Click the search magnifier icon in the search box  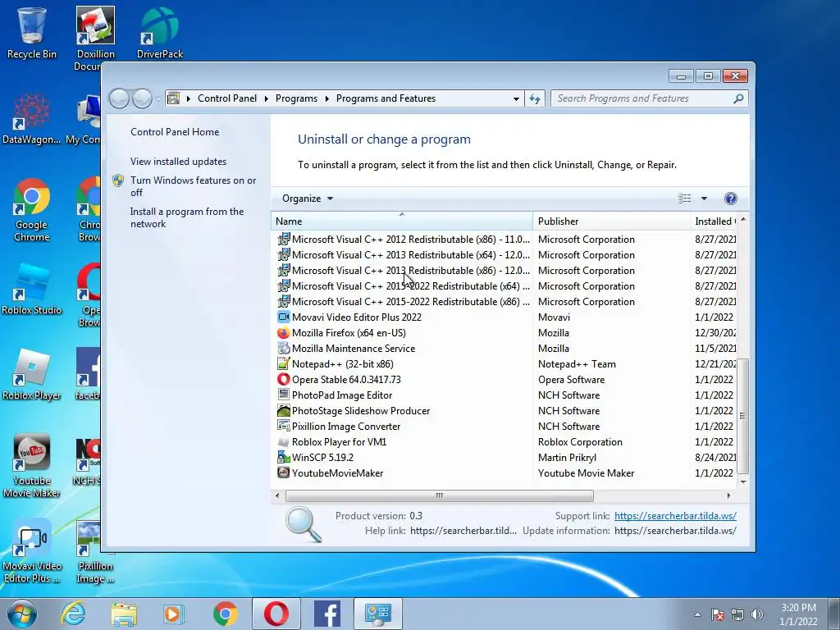click(738, 98)
